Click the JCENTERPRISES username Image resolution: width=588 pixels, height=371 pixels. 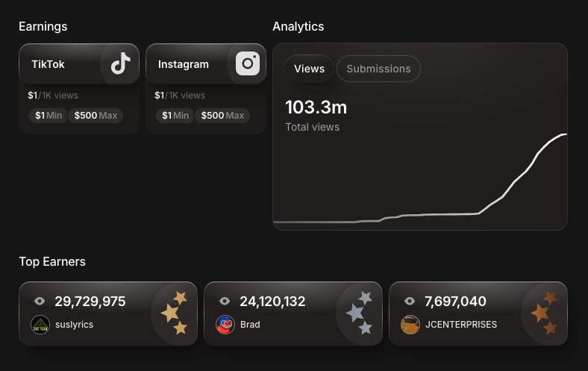pos(461,325)
